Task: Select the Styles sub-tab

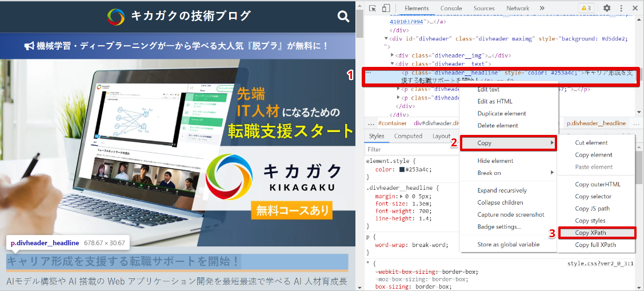Action: 376,136
